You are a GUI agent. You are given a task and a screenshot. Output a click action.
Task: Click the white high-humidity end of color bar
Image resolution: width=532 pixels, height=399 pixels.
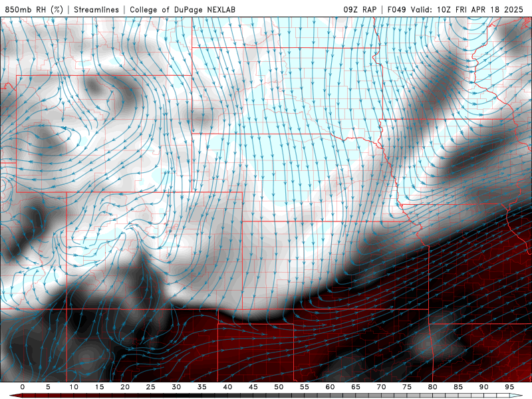pyautogui.click(x=516, y=396)
